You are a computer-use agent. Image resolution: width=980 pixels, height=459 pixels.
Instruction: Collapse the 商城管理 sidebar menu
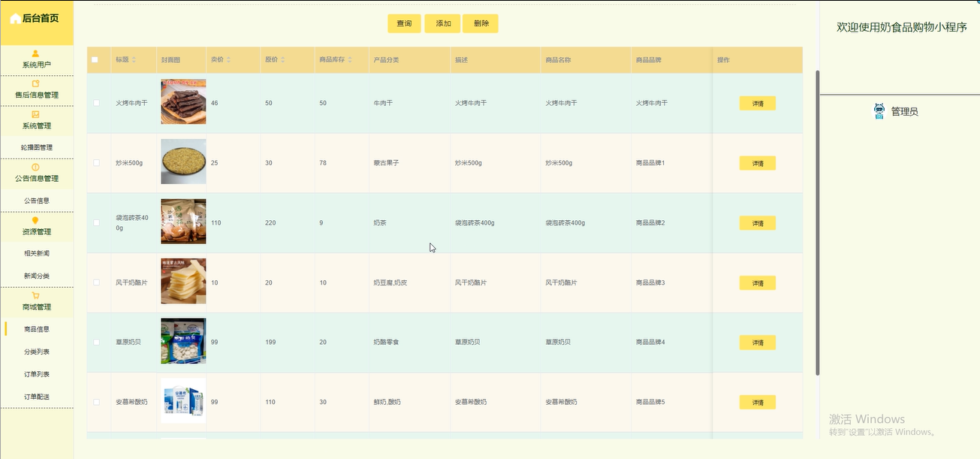pyautogui.click(x=37, y=302)
